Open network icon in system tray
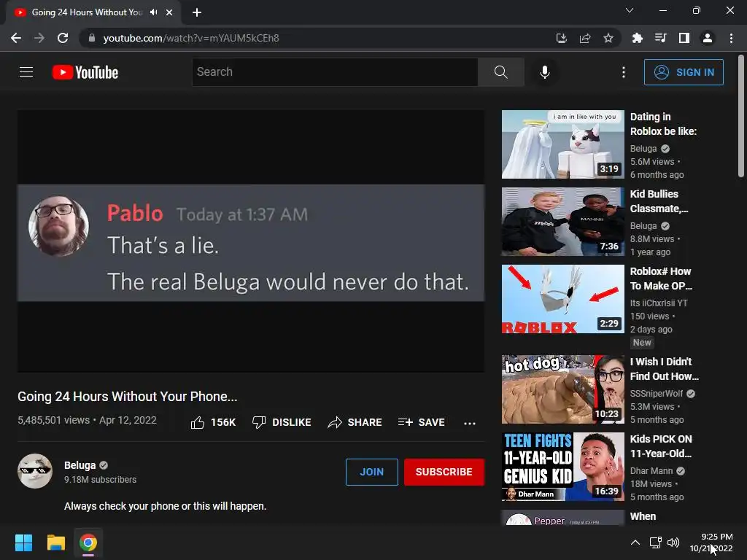The image size is (747, 560). pyautogui.click(x=656, y=542)
